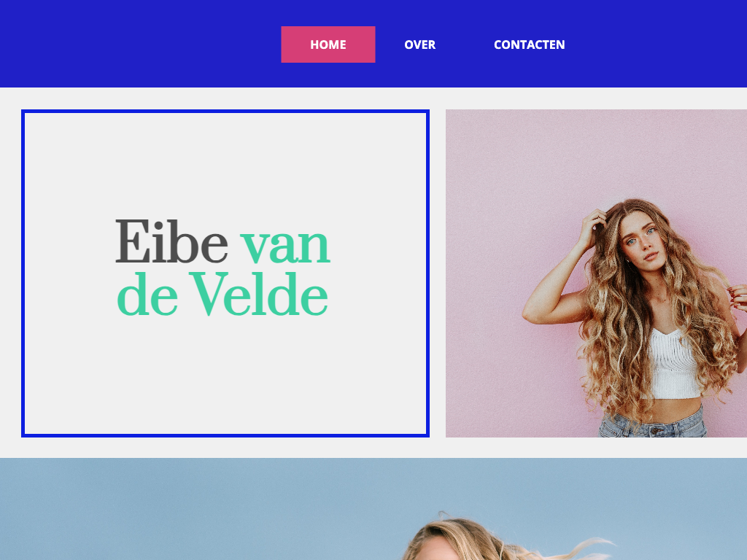Image resolution: width=747 pixels, height=560 pixels.
Task: Open the photo of the woman on pink wall
Action: [x=596, y=273]
